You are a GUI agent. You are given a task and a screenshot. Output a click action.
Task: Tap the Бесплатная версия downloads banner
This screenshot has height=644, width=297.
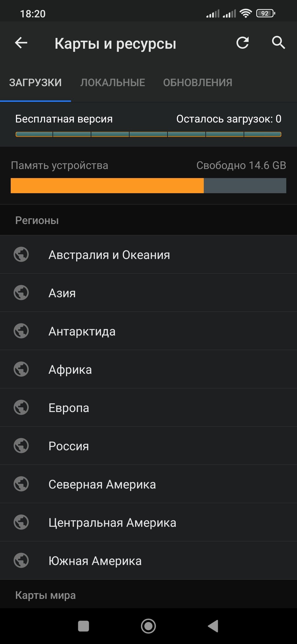pos(148,124)
